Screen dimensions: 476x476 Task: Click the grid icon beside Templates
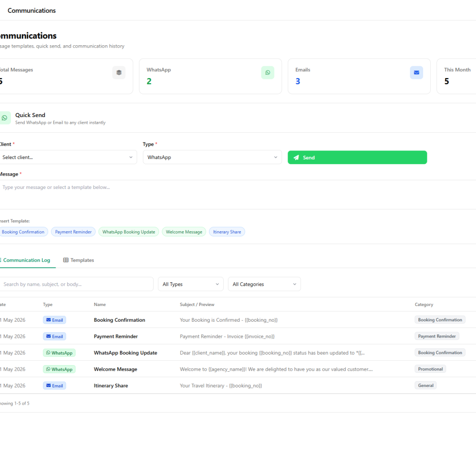click(66, 260)
